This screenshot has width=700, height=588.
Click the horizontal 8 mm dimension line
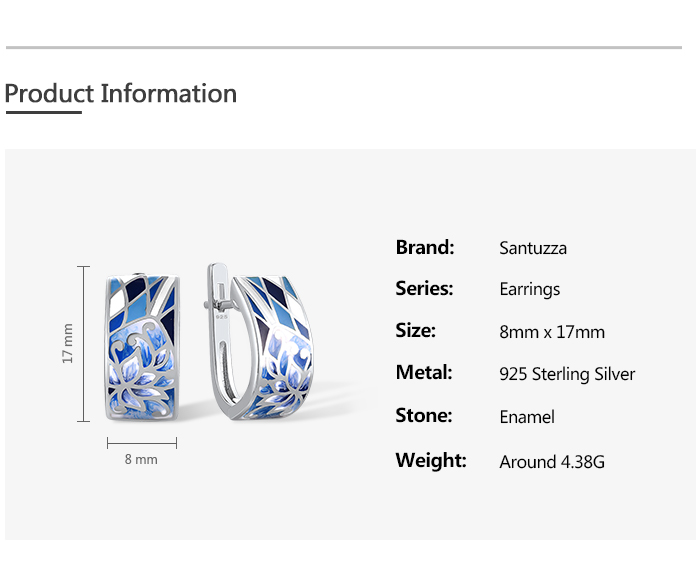tap(141, 442)
